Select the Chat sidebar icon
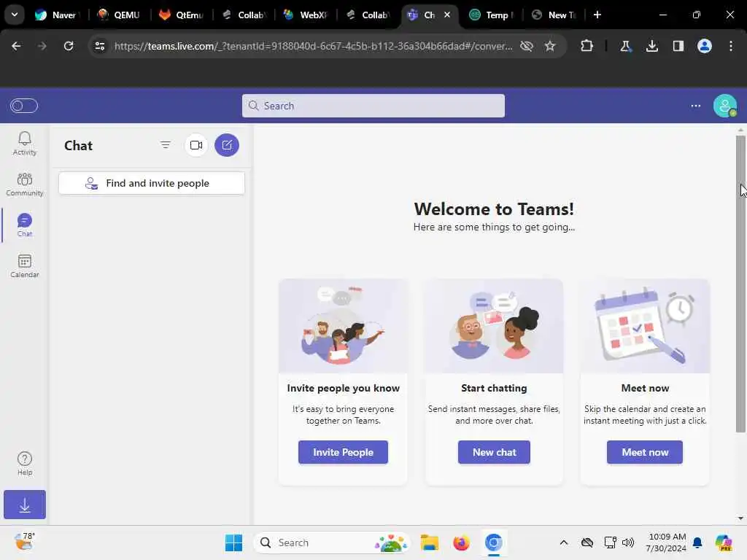Screen dimensions: 747x560 tap(24, 225)
